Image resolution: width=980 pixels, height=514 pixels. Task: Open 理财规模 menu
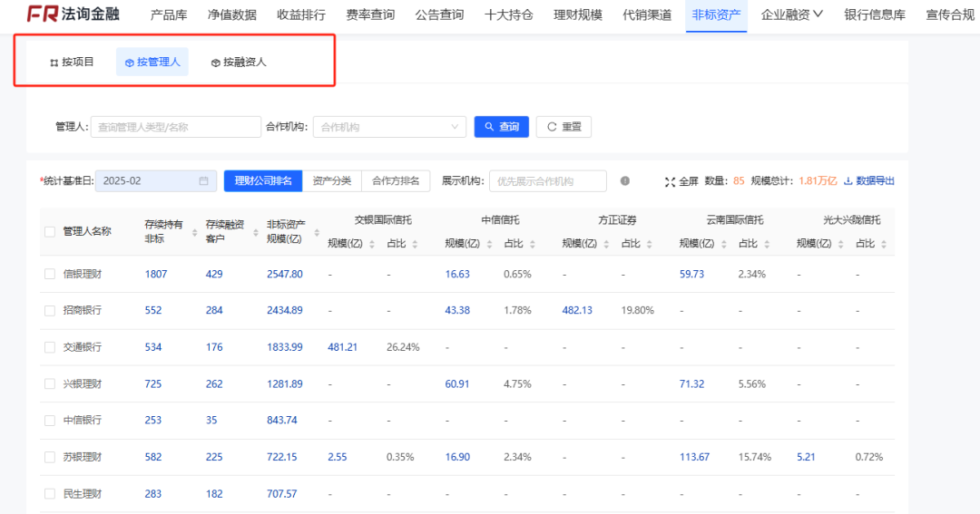pos(577,15)
